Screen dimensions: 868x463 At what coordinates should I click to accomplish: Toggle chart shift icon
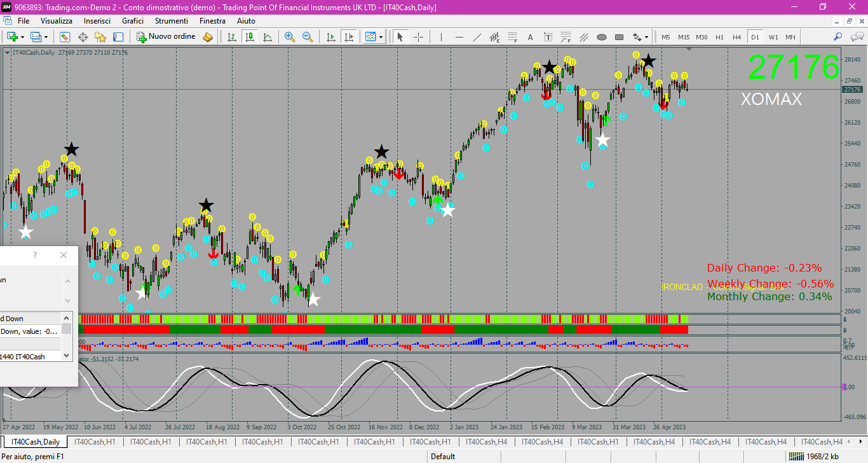click(x=348, y=37)
